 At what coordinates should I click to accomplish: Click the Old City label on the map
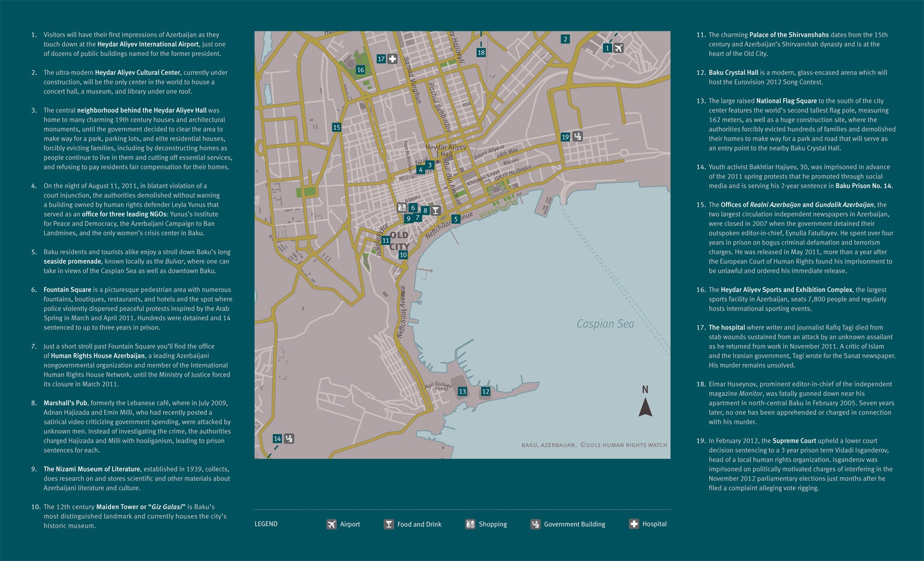(399, 241)
